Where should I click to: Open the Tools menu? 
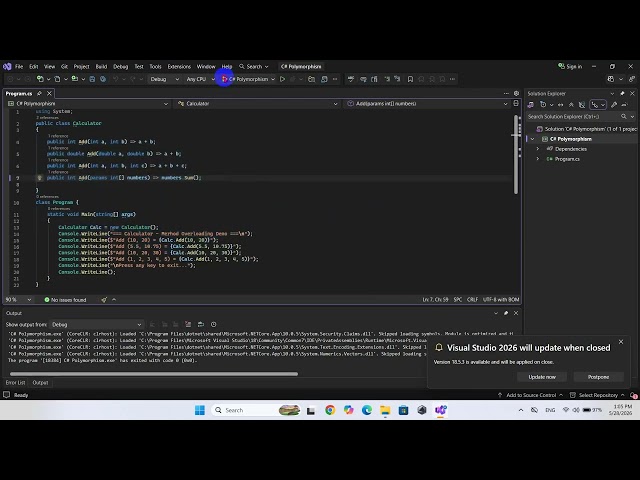point(155,67)
